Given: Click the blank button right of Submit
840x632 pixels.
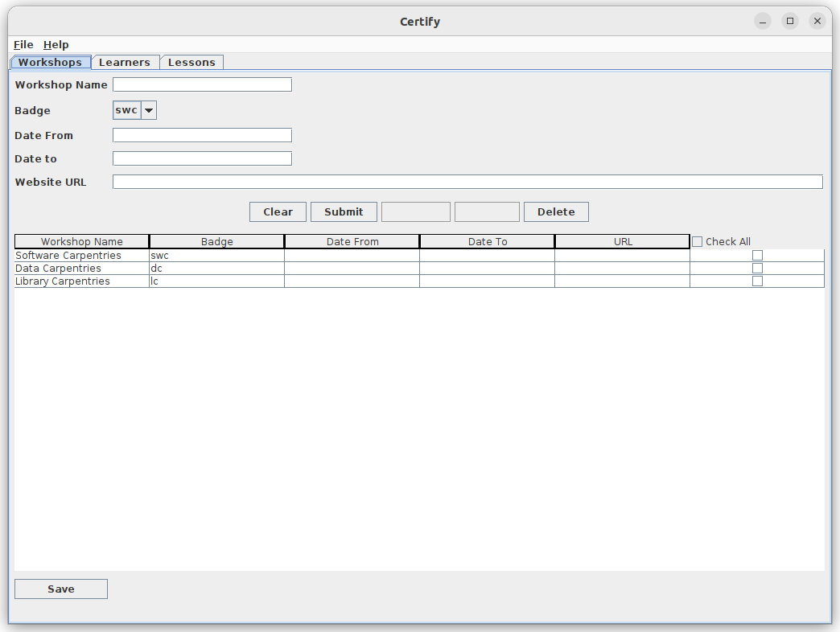Looking at the screenshot, I should 416,212.
